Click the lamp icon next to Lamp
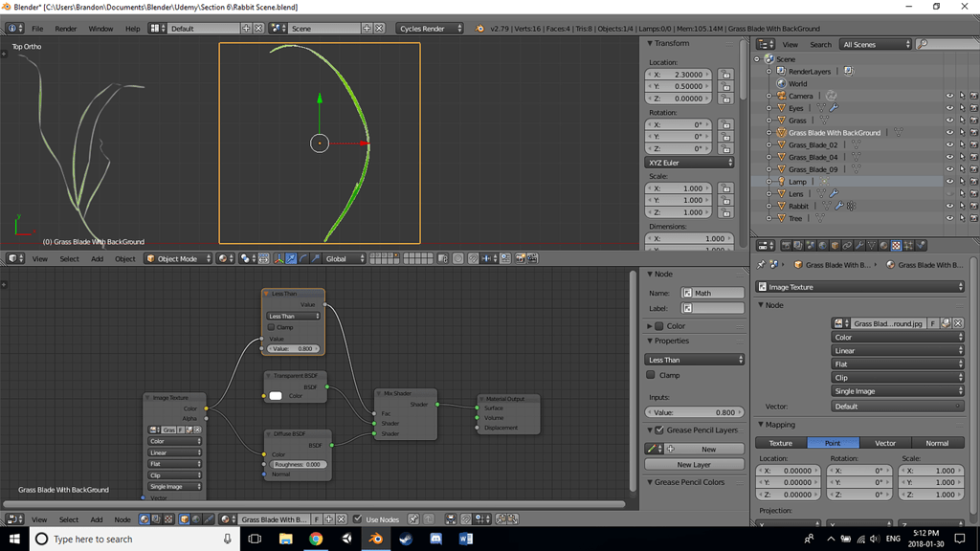Viewport: 980px width, 551px height. [782, 181]
